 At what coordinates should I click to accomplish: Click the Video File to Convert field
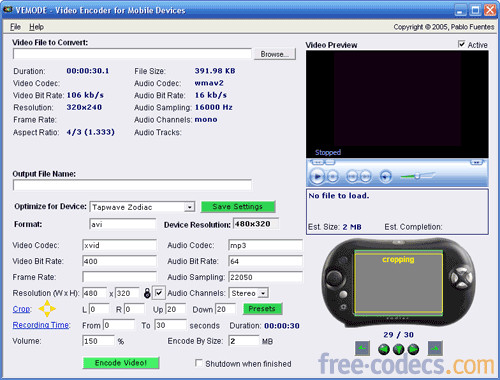[132, 54]
